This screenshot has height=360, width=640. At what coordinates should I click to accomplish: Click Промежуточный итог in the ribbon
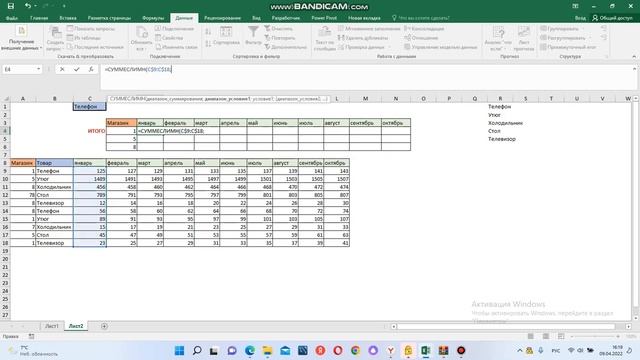pos(568,47)
